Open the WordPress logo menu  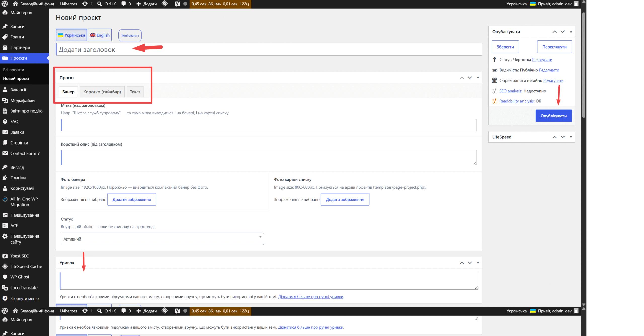click(x=5, y=4)
